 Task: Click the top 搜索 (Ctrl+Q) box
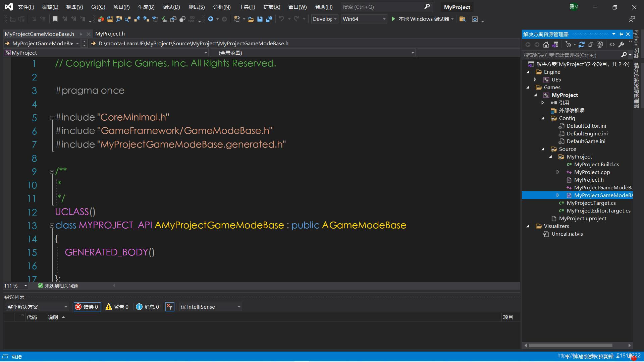[x=382, y=7]
